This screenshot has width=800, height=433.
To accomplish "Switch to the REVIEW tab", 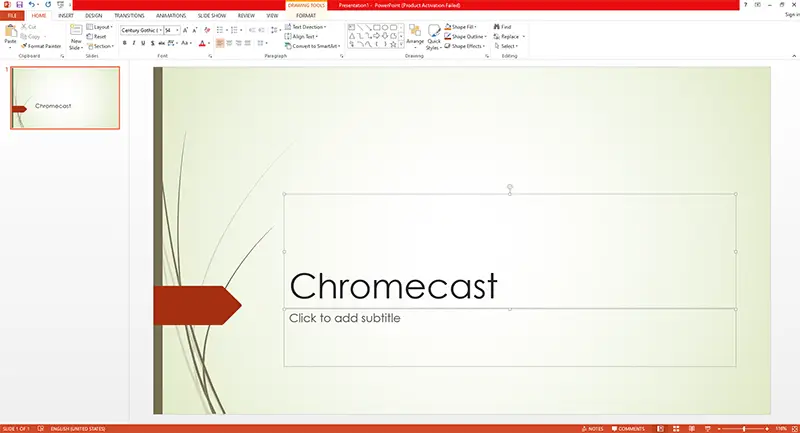I will [246, 16].
